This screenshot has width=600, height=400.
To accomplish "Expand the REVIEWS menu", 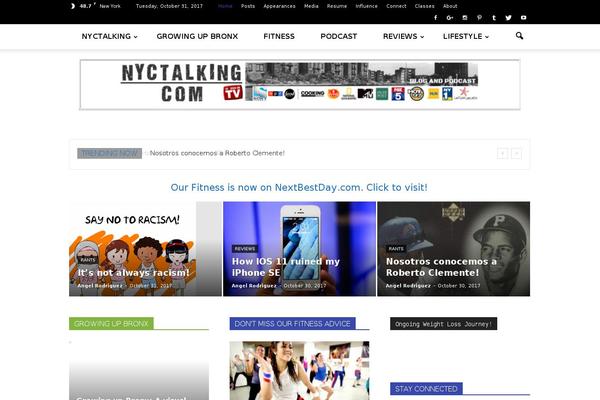I will pyautogui.click(x=403, y=36).
